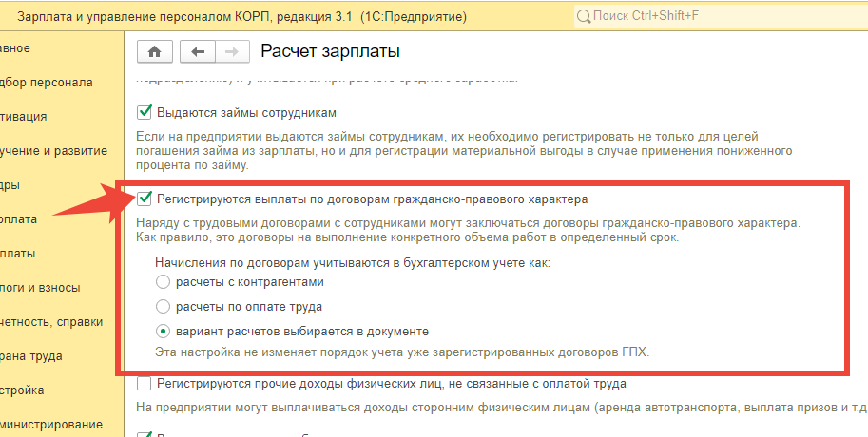Enable Регистрируются прочие доходы физических лиц checkbox
Image resolution: width=868 pixels, height=437 pixels.
point(145,384)
